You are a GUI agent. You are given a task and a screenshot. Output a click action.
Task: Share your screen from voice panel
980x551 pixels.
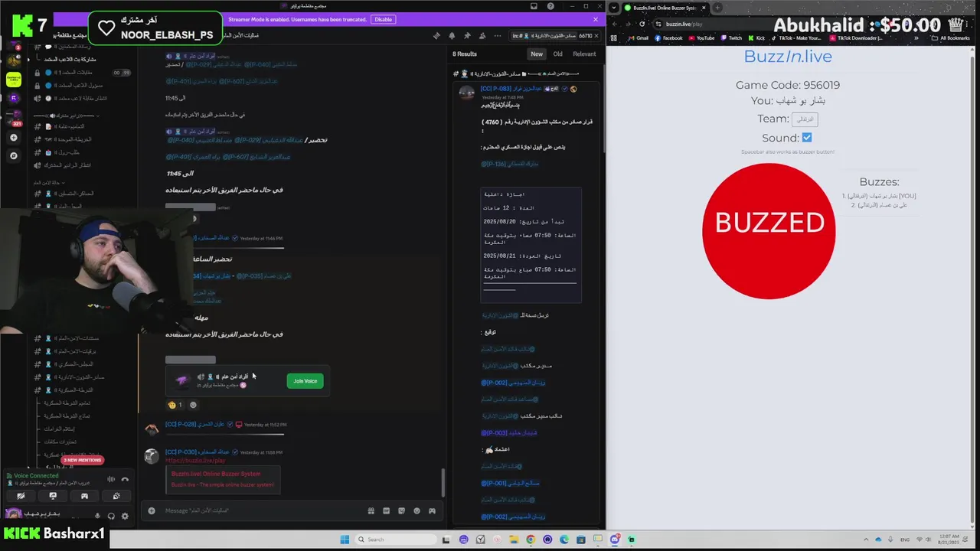(x=53, y=496)
